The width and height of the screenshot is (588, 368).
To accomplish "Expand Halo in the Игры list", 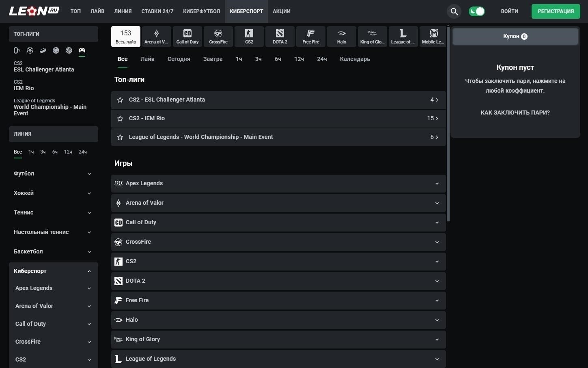I will pyautogui.click(x=278, y=320).
